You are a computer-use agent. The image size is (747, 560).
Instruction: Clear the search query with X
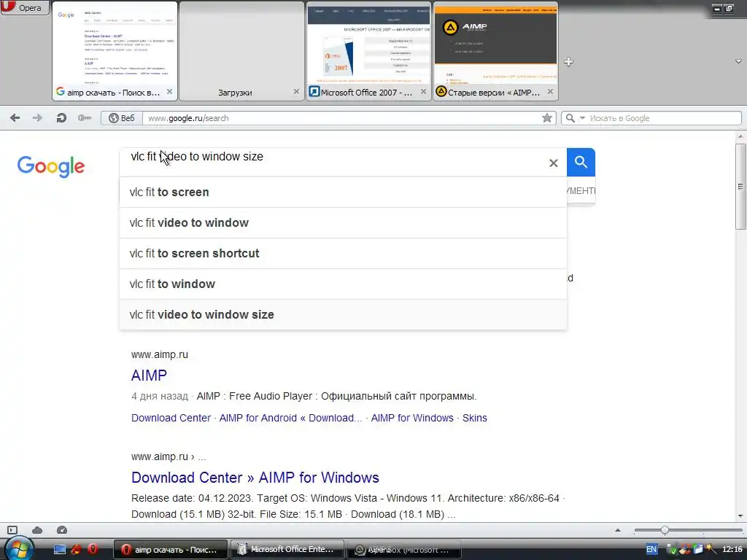[x=554, y=163]
